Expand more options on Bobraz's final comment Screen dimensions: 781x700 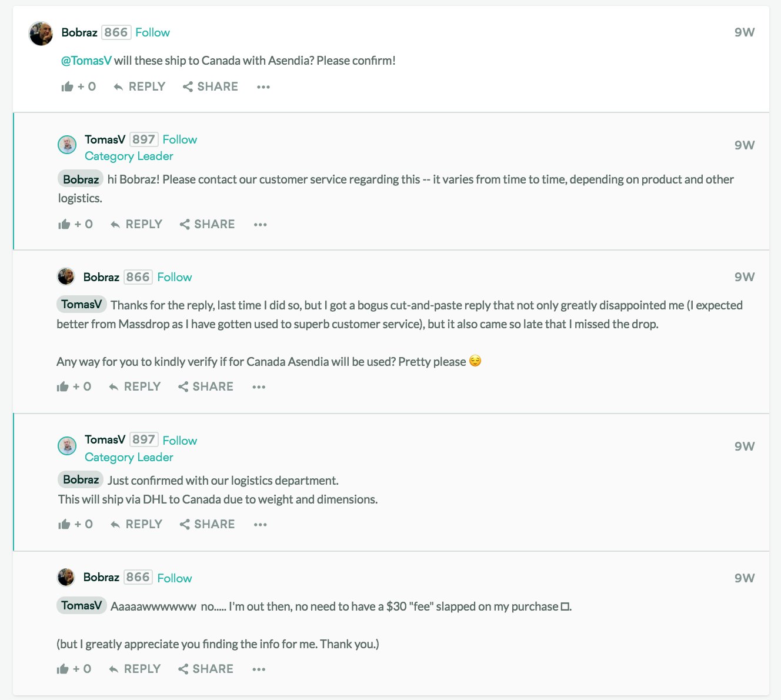click(x=259, y=669)
